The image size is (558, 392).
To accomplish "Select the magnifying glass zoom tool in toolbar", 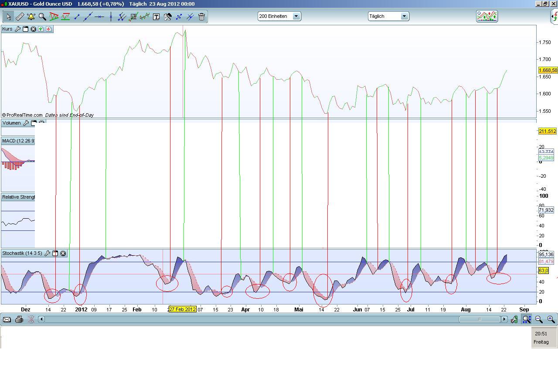I will 42,17.
